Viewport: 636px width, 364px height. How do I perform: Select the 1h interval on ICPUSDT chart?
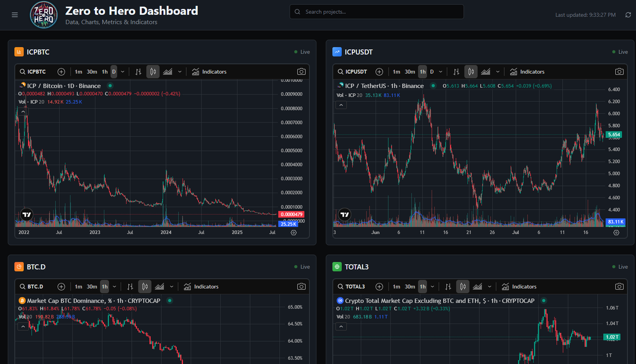pyautogui.click(x=422, y=72)
